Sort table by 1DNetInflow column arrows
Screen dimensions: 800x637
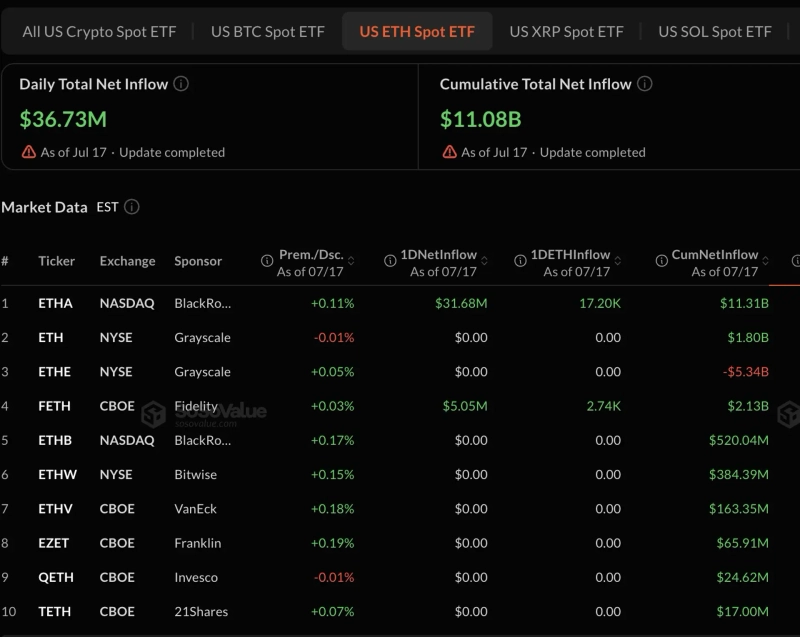tap(484, 261)
